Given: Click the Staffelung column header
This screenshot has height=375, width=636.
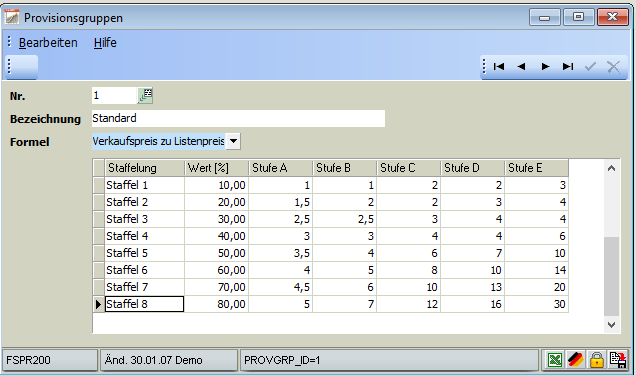Looking at the screenshot, I should [x=145, y=168].
